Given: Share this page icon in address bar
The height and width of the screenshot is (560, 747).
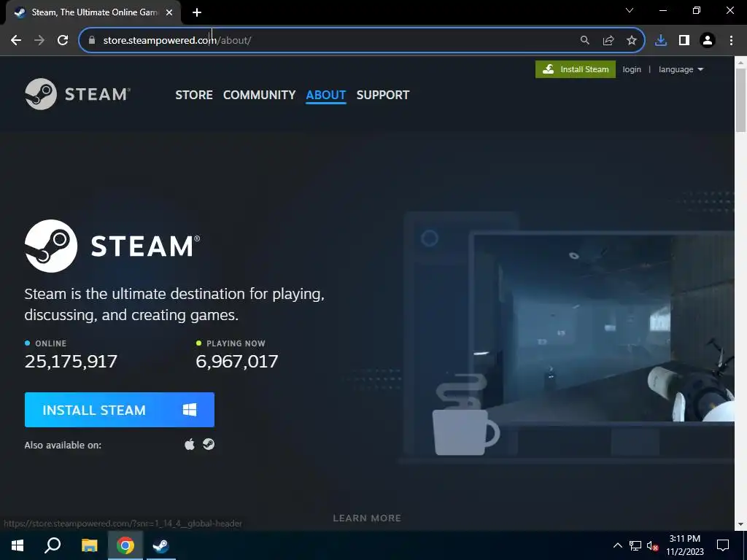Looking at the screenshot, I should [x=608, y=41].
